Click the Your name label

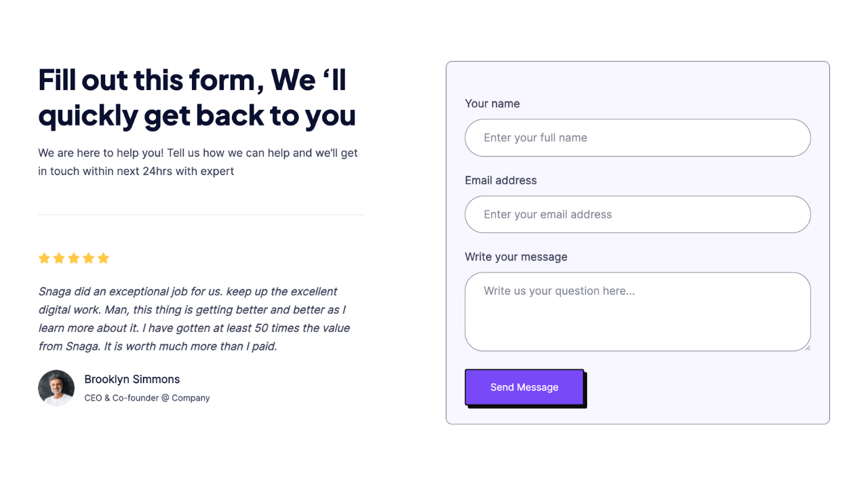coord(492,104)
